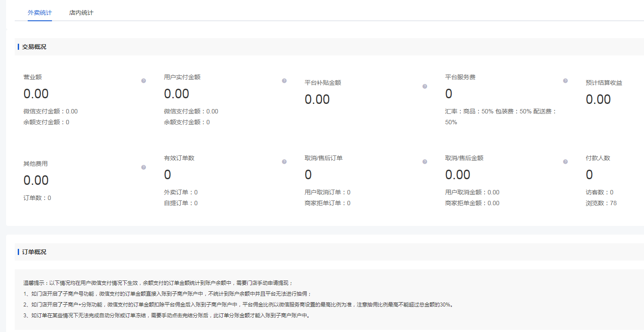
Task: Click the 访客数：0 text
Action: (x=600, y=192)
